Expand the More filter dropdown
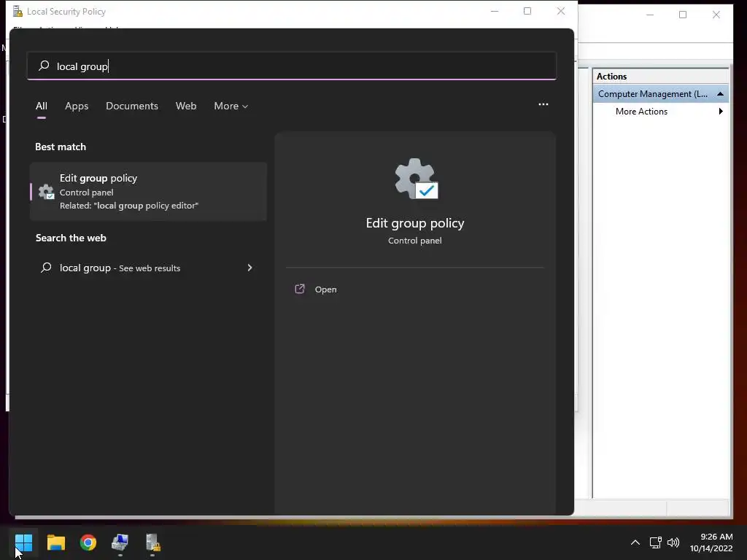 pos(231,106)
